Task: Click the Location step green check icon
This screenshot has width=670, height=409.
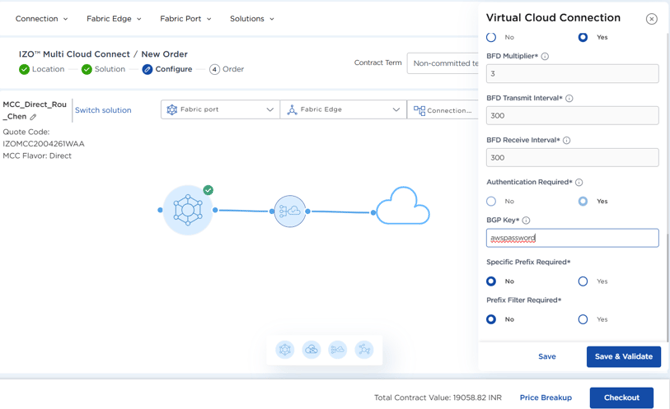Action: [x=24, y=69]
